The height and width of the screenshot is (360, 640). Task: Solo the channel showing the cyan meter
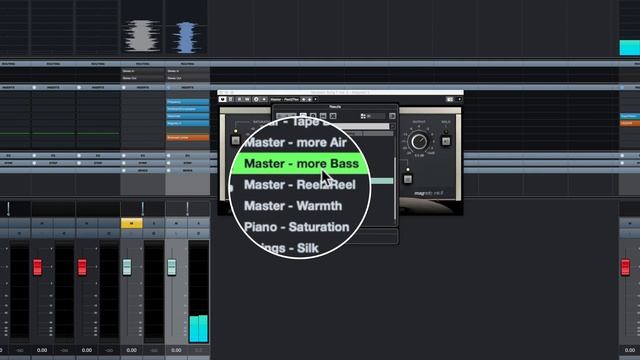tap(199, 223)
